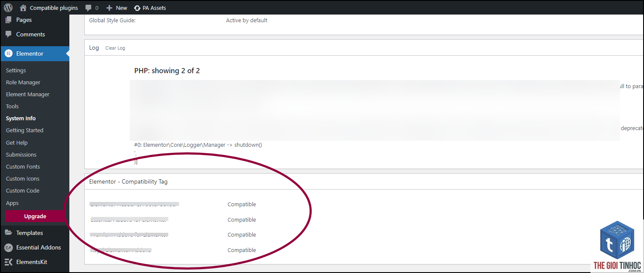Open Essential Addons menu
This screenshot has height=273, width=644.
(x=39, y=247)
